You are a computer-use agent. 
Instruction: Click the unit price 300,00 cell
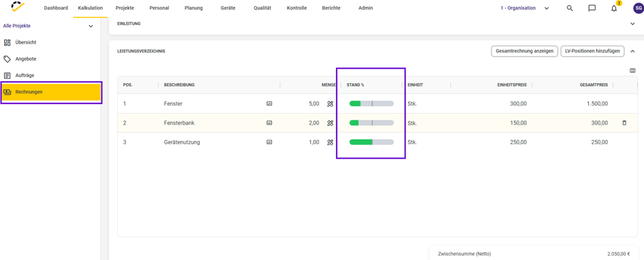coord(519,103)
